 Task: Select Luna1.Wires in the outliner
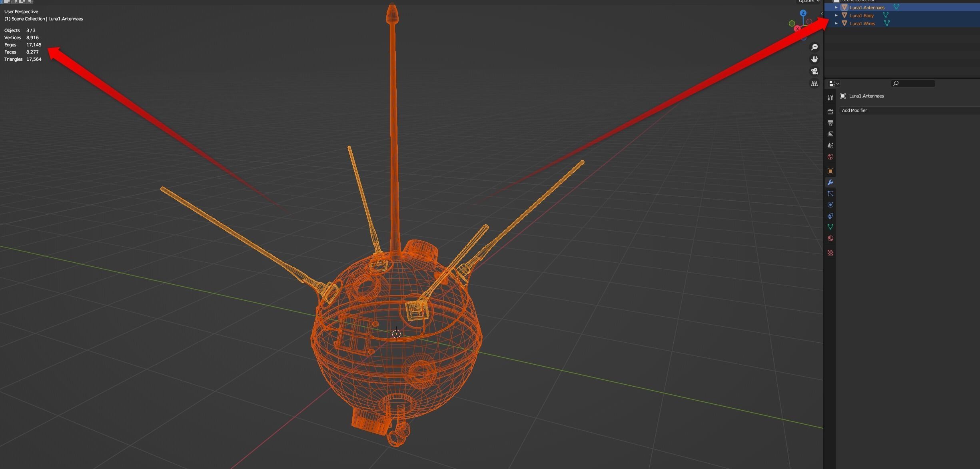click(x=862, y=24)
